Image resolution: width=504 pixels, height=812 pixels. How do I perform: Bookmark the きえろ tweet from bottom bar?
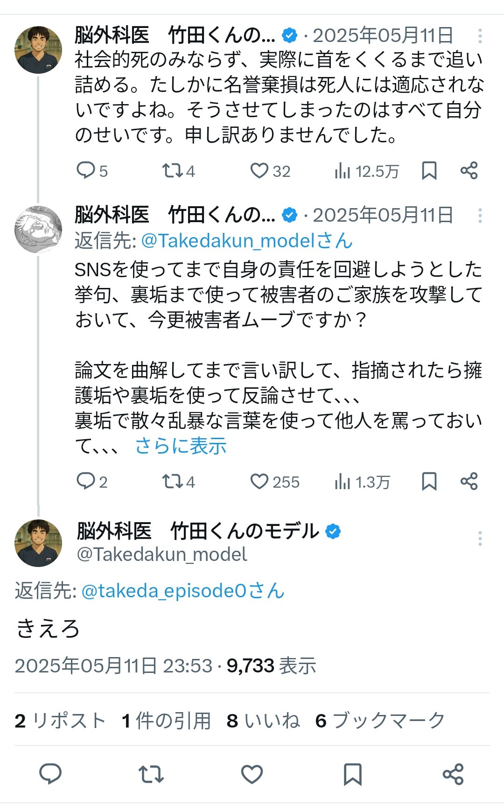(x=352, y=774)
